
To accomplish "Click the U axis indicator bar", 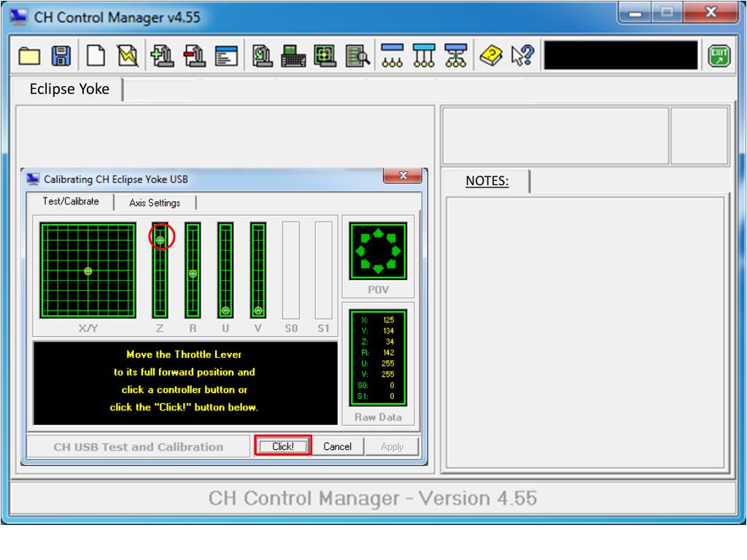I will pyautogui.click(x=225, y=270).
